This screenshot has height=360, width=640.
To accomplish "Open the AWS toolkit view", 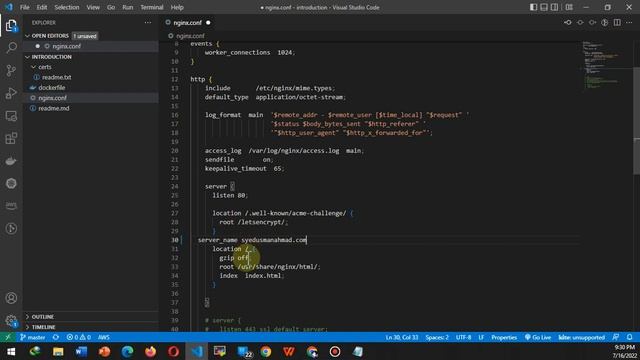I will (11, 206).
